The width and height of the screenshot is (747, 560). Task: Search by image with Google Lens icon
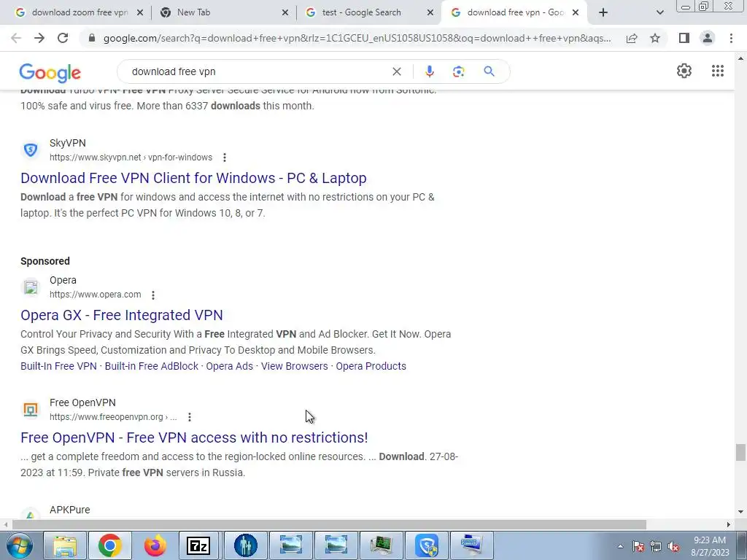[458, 71]
